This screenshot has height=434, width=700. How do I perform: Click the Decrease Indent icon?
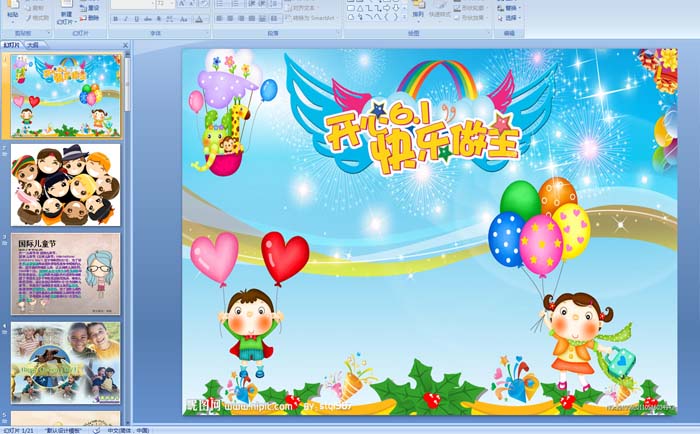pyautogui.click(x=251, y=4)
